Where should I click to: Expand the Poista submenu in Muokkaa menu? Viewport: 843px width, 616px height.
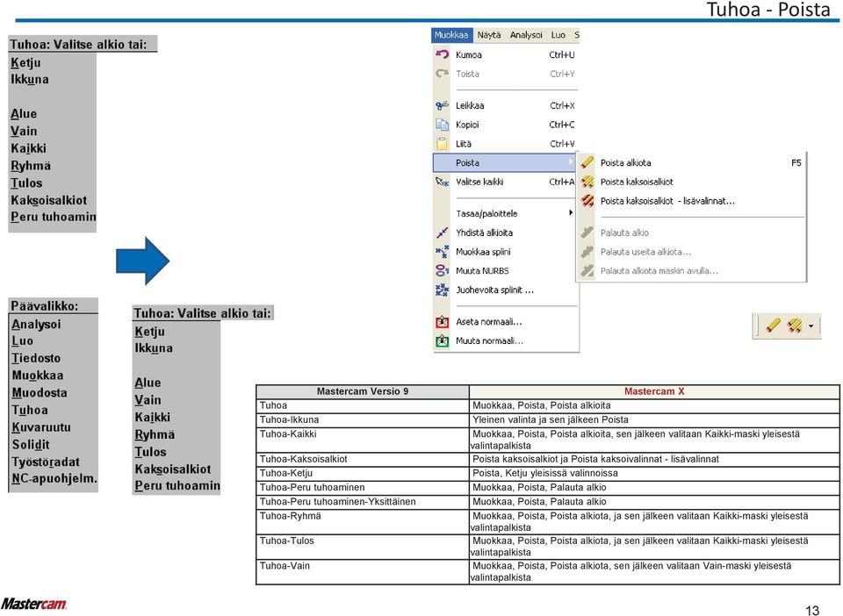[506, 162]
